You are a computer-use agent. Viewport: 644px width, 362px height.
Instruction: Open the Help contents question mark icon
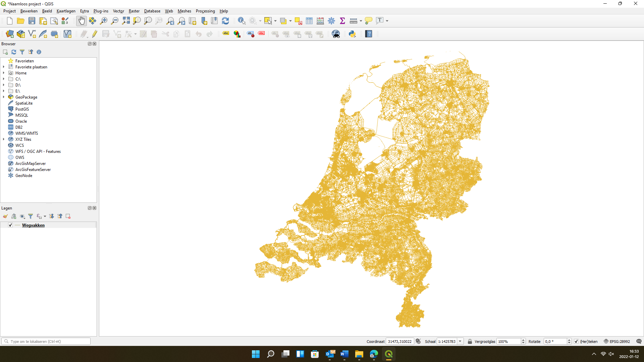coord(369,34)
